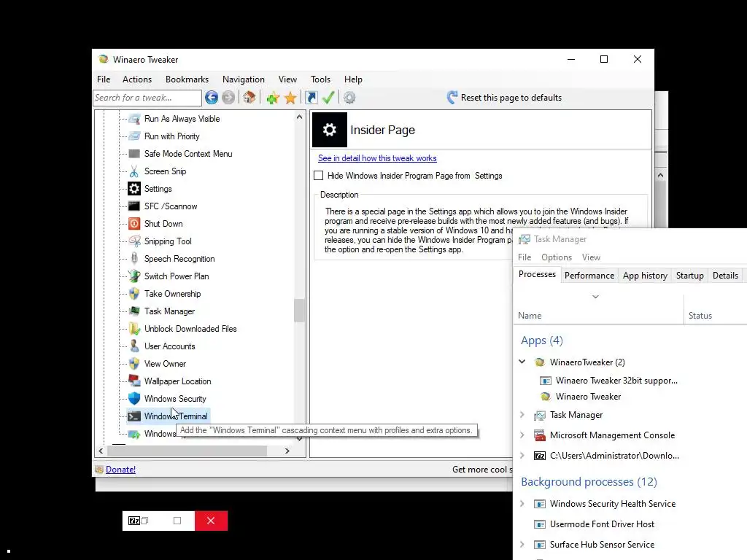Click the export shortcut arrow toolbar icon
Viewport: 747px width, 560px height.
tap(311, 98)
